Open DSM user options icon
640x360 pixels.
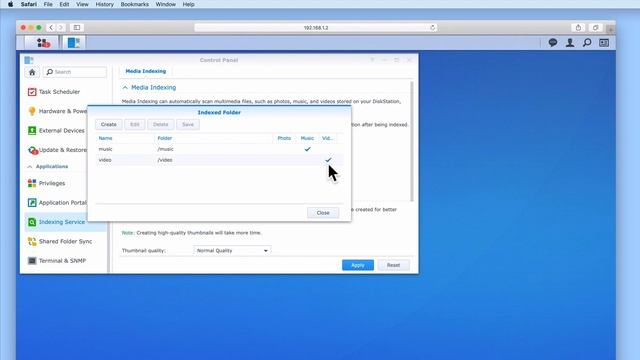[570, 42]
